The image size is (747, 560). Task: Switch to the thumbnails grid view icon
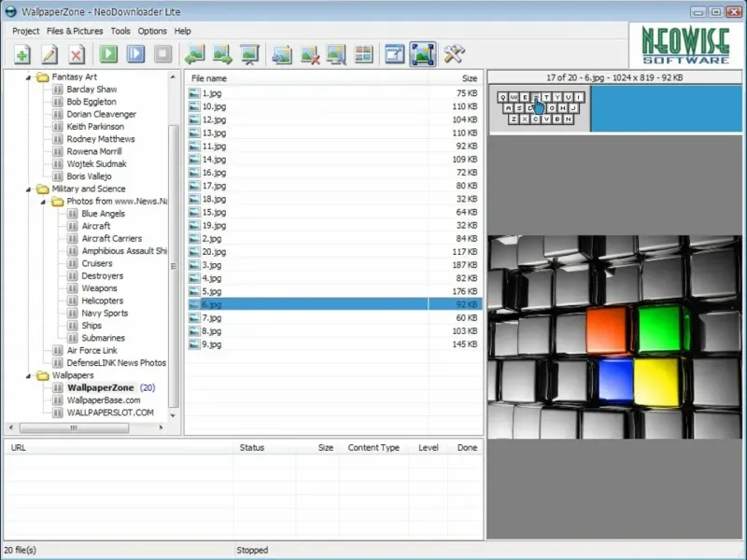click(x=363, y=54)
